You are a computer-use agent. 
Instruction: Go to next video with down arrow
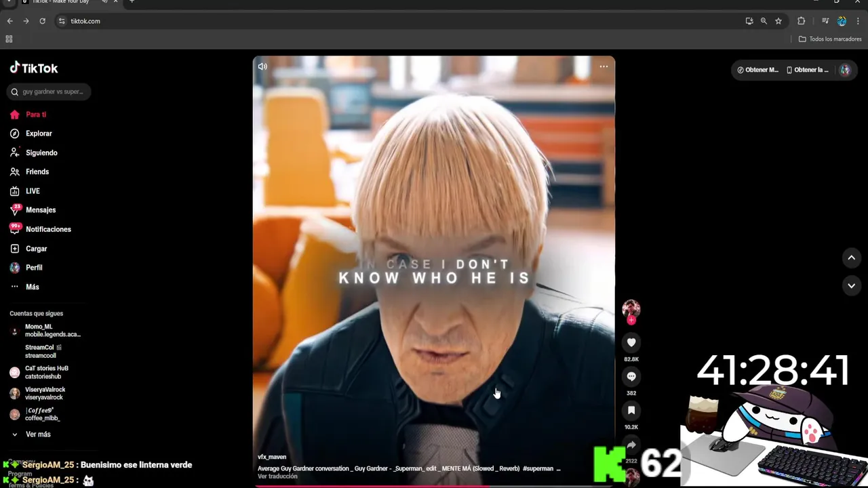pos(852,286)
